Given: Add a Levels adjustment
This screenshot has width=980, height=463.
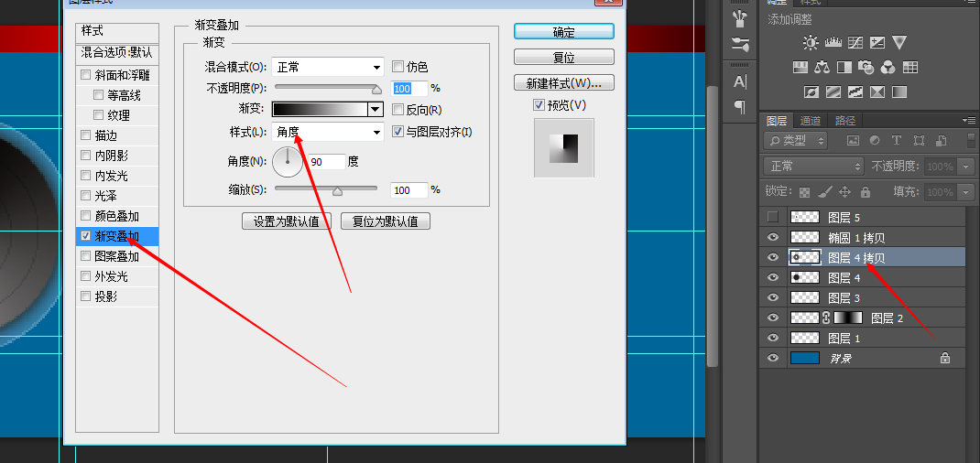Looking at the screenshot, I should coord(833,42).
